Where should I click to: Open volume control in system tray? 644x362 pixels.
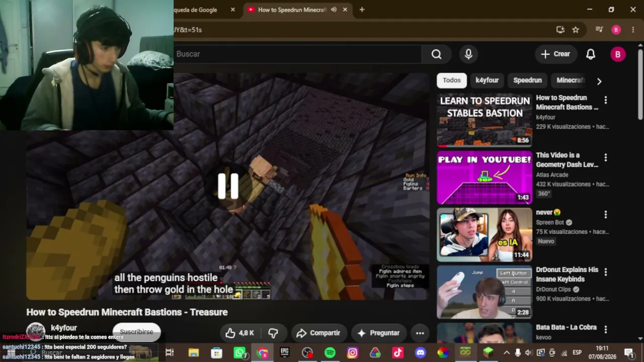tap(528, 353)
